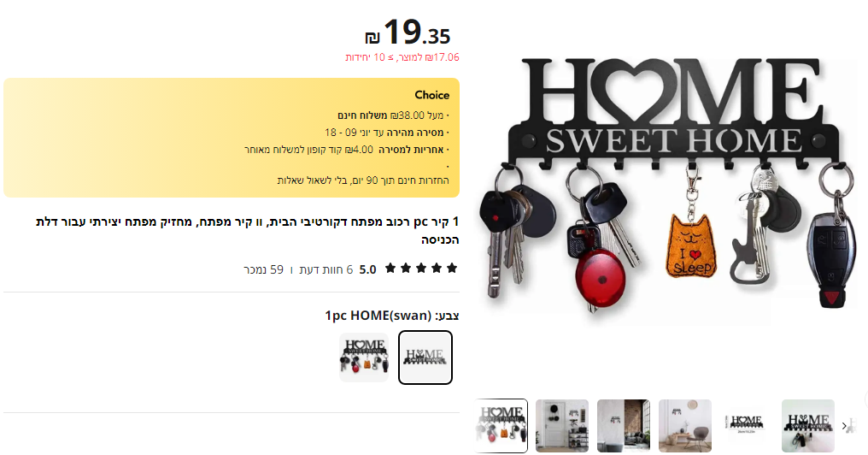Viewport: 868px width, 455px height.
Task: Click the Choice badge label
Action: point(431,95)
